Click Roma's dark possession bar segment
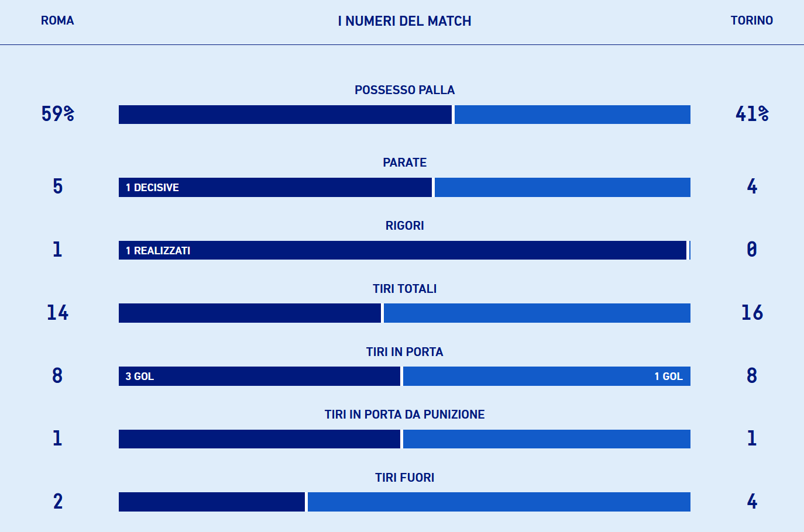The height and width of the screenshot is (532, 804). 285,115
